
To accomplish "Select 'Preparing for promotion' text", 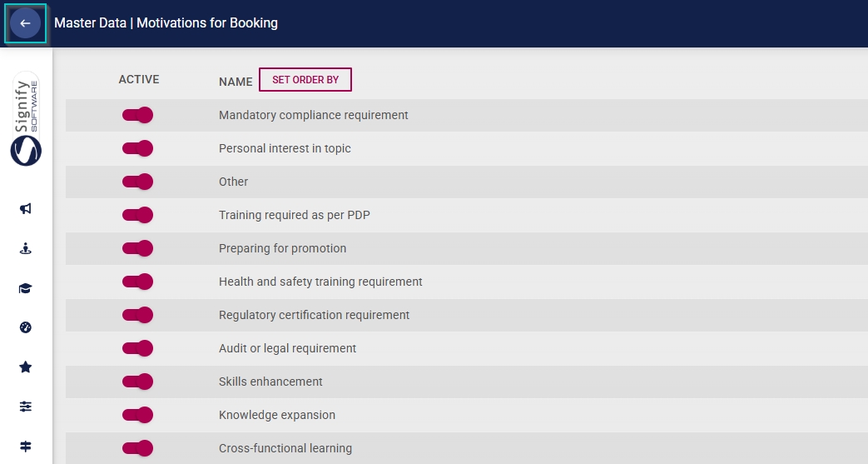I will pyautogui.click(x=282, y=248).
